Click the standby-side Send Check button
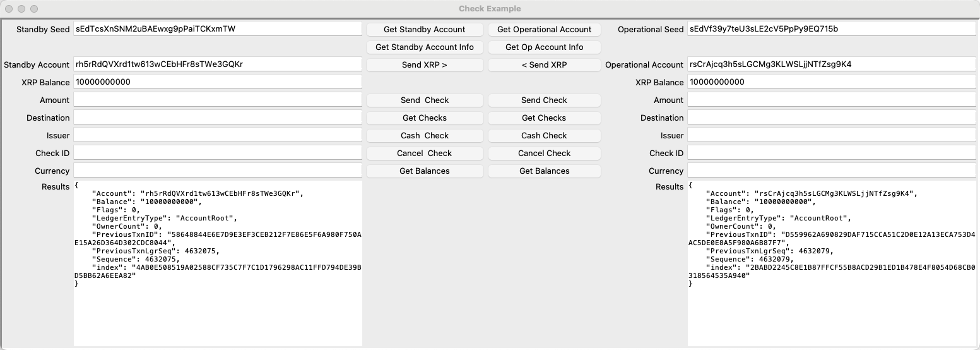Screen dimensions: 980x350 click(424, 100)
